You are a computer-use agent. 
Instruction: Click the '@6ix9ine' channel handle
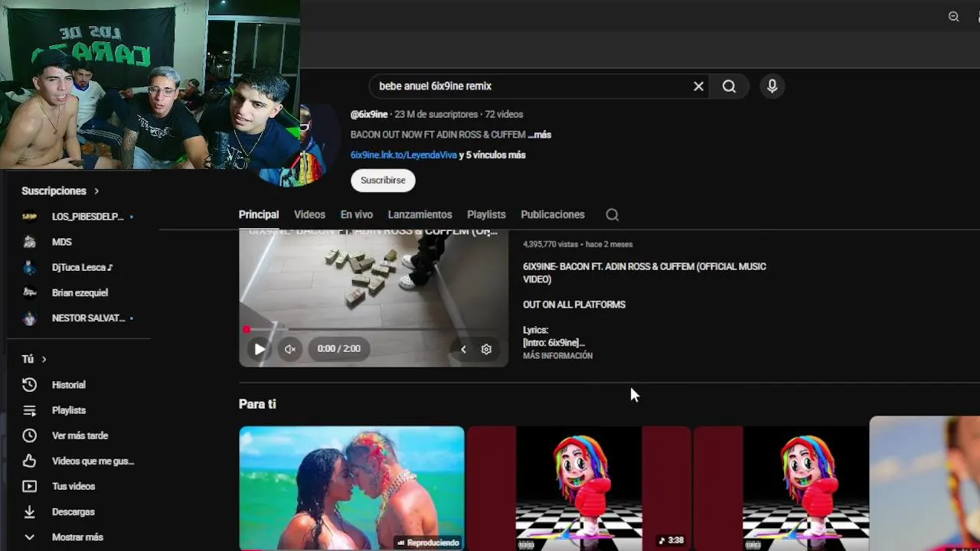click(369, 114)
